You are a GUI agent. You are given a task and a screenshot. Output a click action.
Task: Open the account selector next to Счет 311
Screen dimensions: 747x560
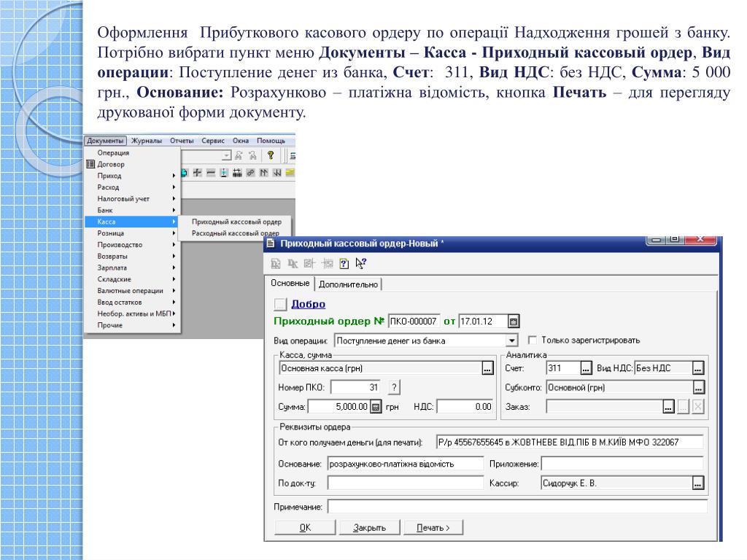click(x=585, y=368)
